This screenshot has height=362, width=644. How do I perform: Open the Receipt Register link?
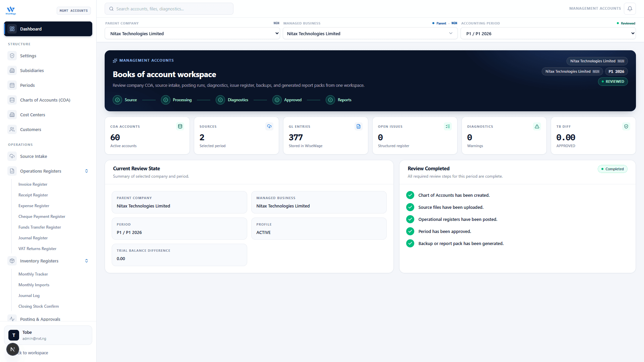point(33,195)
